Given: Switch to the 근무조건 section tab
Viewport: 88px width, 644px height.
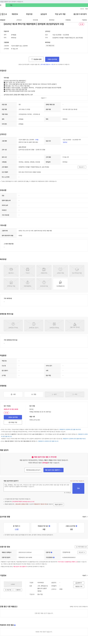Looking at the screenshot, I should (x=19, y=20).
